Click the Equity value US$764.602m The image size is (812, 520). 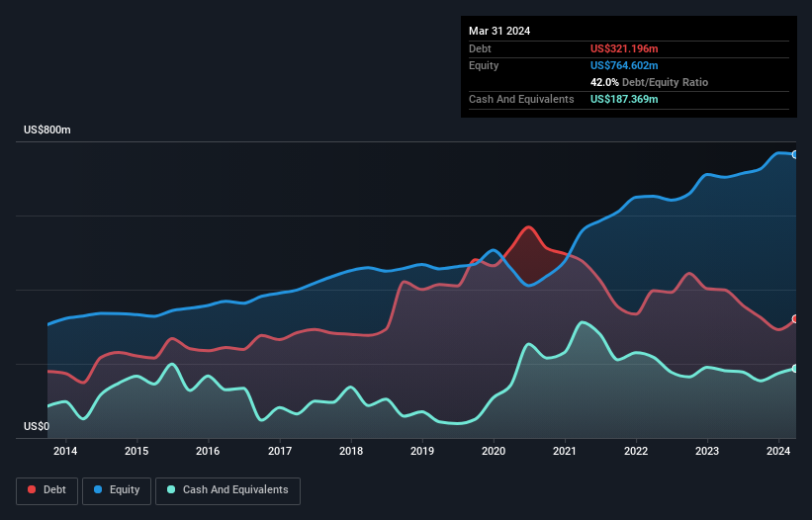[x=624, y=65]
